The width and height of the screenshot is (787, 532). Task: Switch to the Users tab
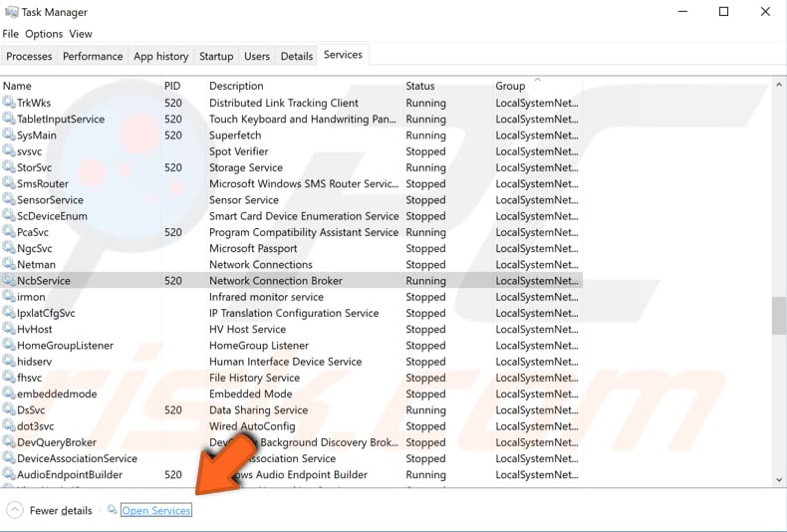coord(257,56)
